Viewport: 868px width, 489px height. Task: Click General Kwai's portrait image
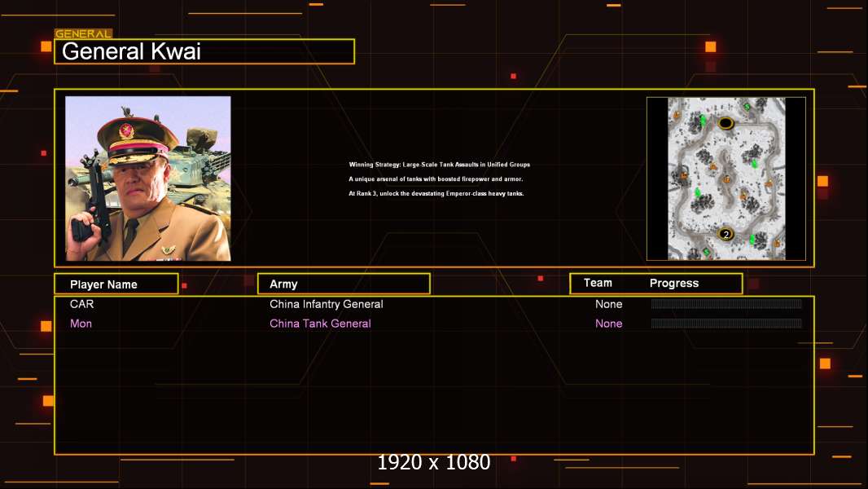(148, 178)
